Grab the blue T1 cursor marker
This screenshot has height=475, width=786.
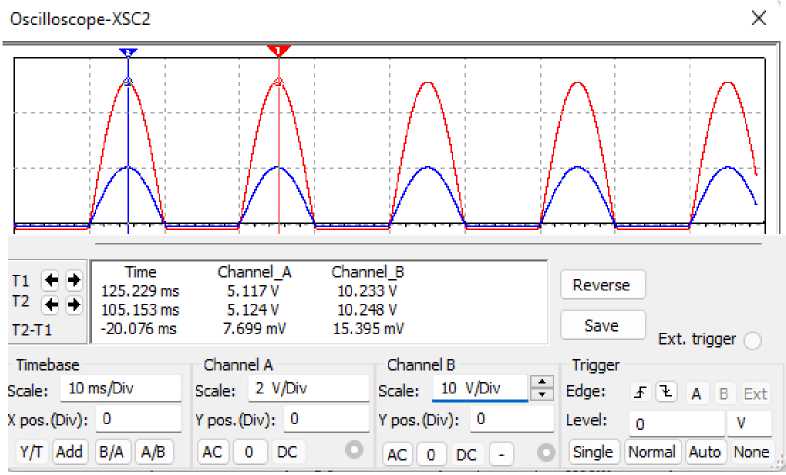pos(127,51)
